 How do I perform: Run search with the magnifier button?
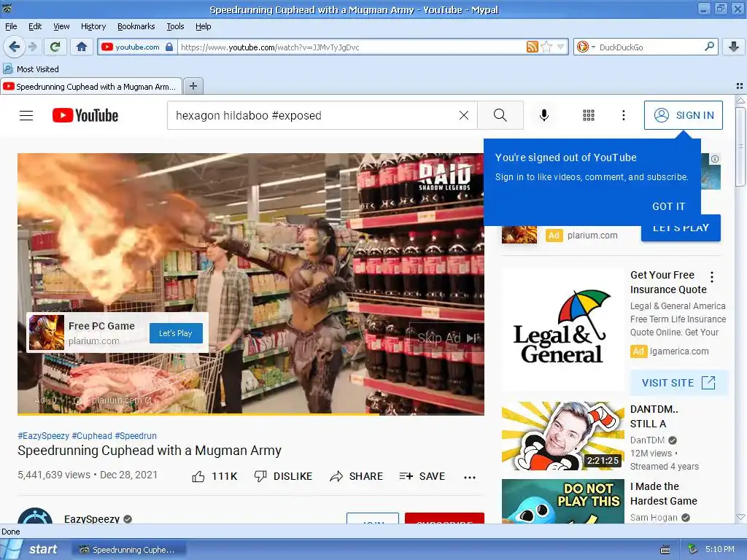coord(500,115)
